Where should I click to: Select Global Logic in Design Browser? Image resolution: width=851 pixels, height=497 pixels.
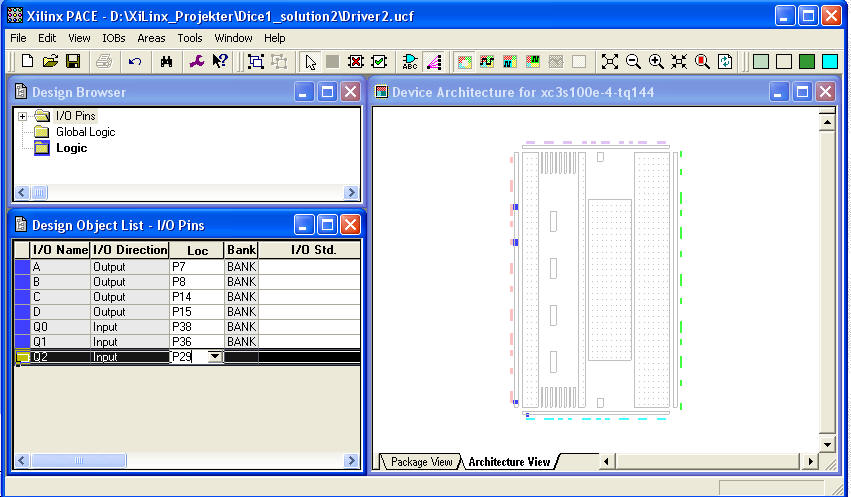click(85, 132)
